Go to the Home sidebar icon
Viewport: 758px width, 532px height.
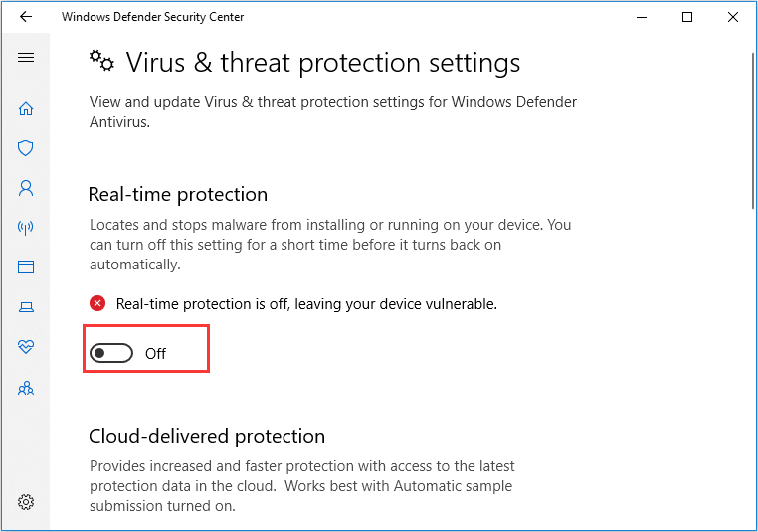point(26,108)
